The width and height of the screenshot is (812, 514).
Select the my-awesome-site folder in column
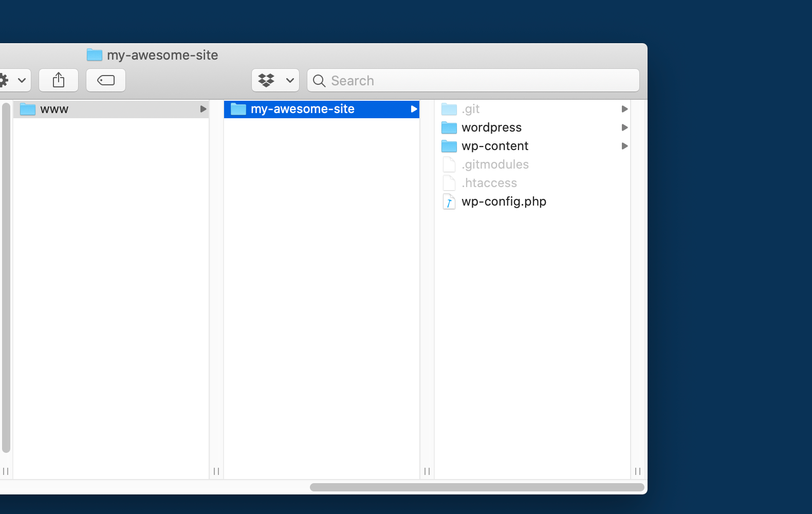click(303, 109)
